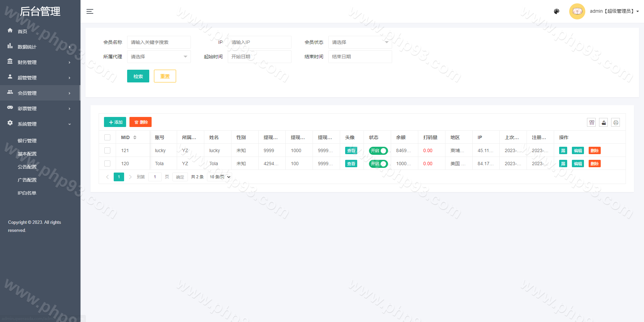This screenshot has width=644, height=322.
Task: Check the checkbox for member 120
Action: tap(107, 164)
